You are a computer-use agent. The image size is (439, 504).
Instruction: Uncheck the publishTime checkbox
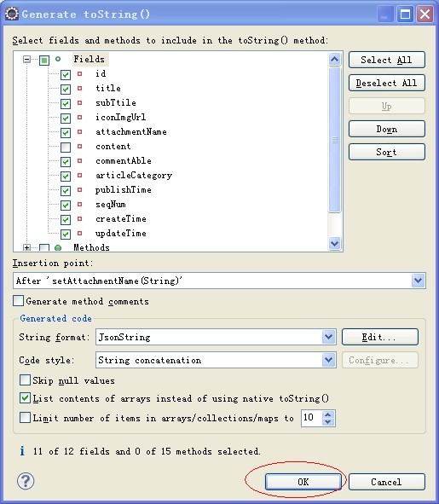(x=66, y=191)
